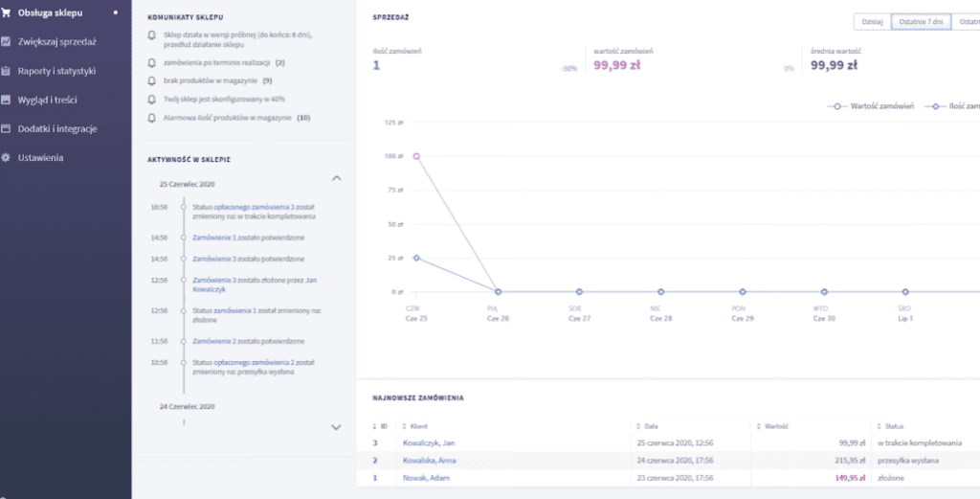Screen dimensions: 980x499
Task: Expand activity timeline with the down chevron
Action: tap(336, 427)
